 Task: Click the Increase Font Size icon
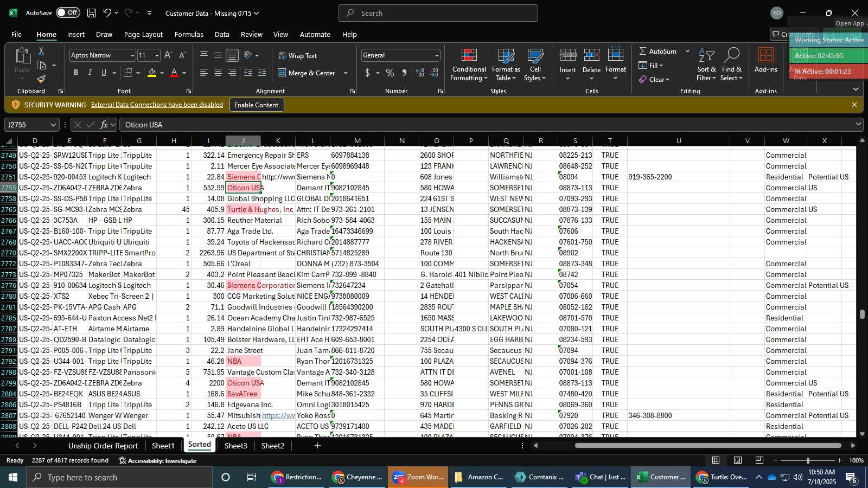(168, 55)
